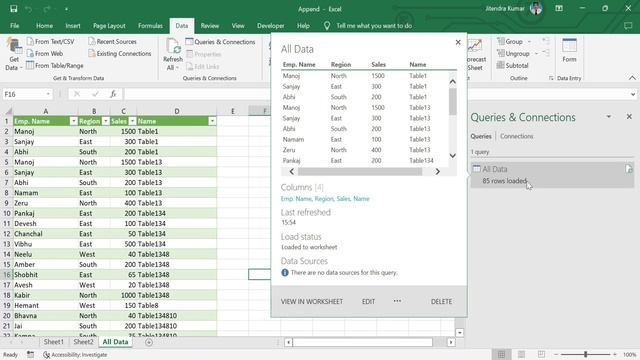Switch to Connections tab in pane
Screen dimensions: 640x360
[x=516, y=136]
